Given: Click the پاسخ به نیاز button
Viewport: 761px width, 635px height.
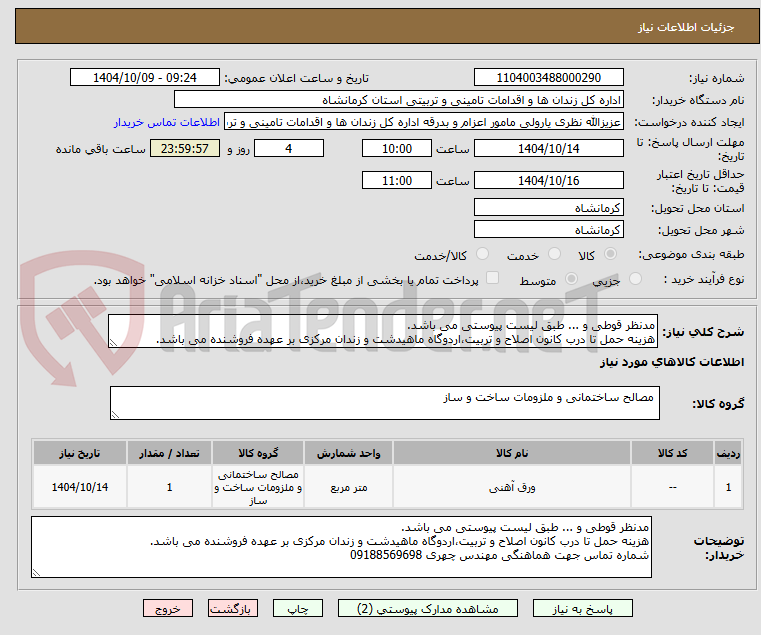Looking at the screenshot, I should [582, 608].
